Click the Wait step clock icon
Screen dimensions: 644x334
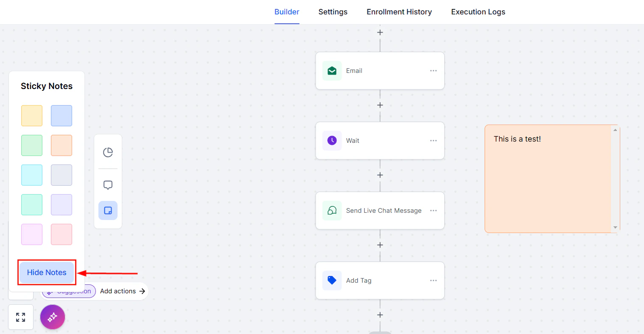(x=332, y=140)
